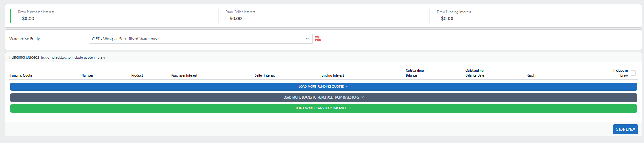Click the Outstanding Balance Date column header
The image size is (644, 143).
(x=475, y=73)
